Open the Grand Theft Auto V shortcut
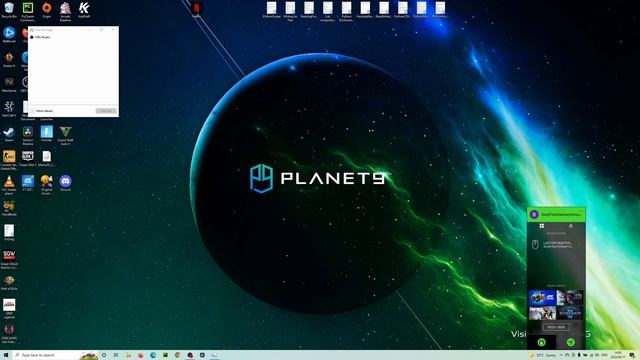Image resolution: width=640 pixels, height=360 pixels. coord(65,135)
